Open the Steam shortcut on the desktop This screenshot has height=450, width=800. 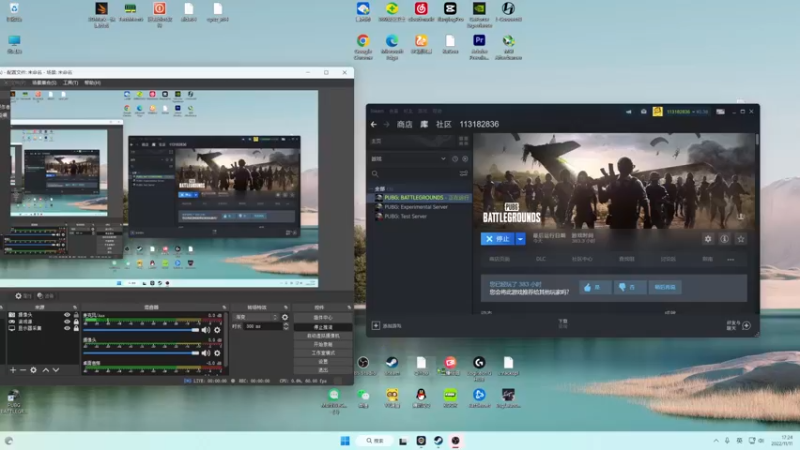(x=392, y=366)
